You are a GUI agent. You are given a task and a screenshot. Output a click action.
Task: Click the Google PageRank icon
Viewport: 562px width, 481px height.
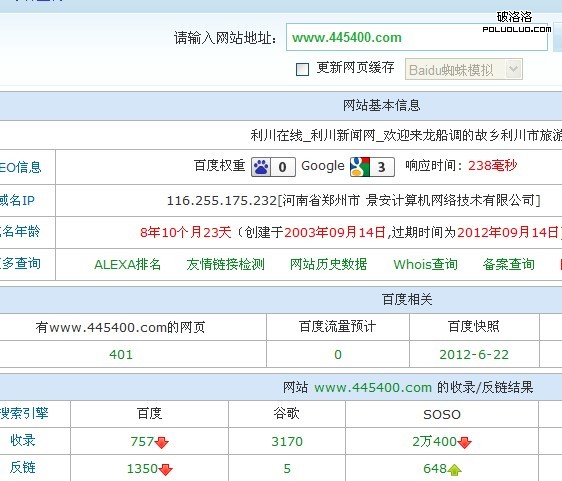click(x=360, y=167)
